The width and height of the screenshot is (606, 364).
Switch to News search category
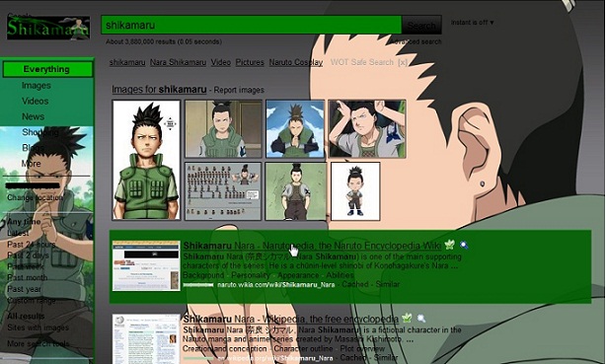(x=33, y=116)
